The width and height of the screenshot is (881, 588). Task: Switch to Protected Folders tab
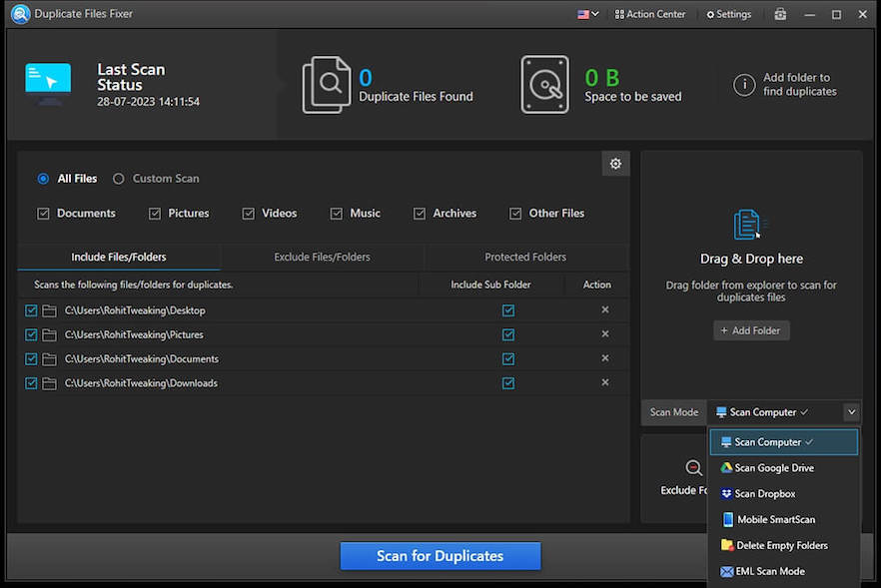coord(525,257)
